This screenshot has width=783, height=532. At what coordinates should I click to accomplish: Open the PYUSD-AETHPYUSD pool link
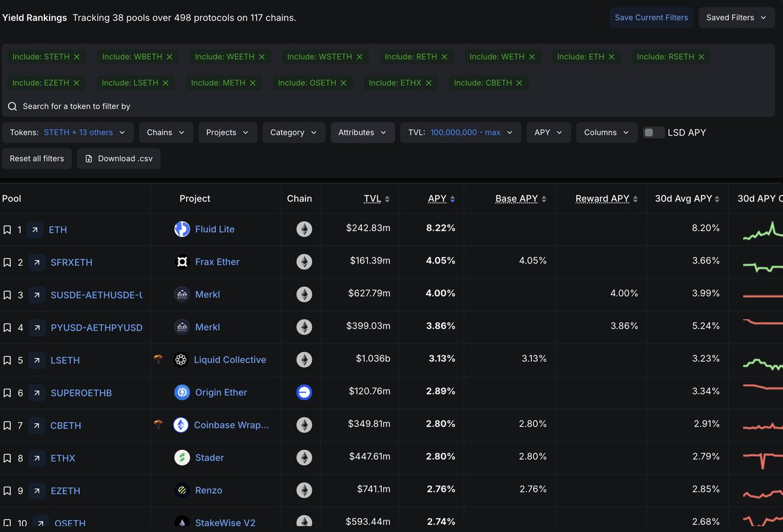coord(97,327)
